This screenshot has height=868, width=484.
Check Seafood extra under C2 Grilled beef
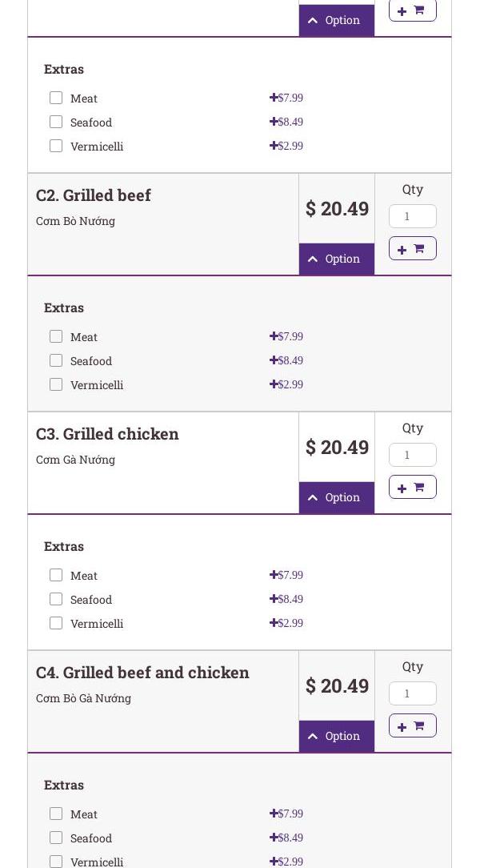click(x=56, y=360)
